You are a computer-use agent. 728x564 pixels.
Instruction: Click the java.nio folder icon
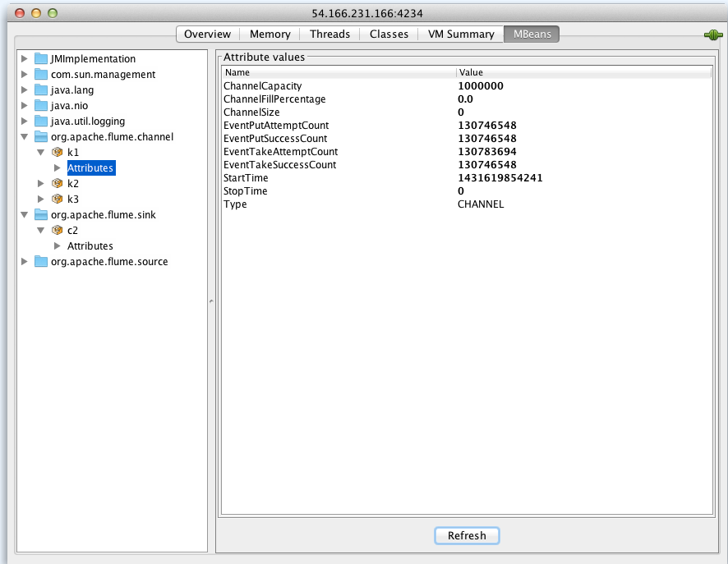coord(41,106)
